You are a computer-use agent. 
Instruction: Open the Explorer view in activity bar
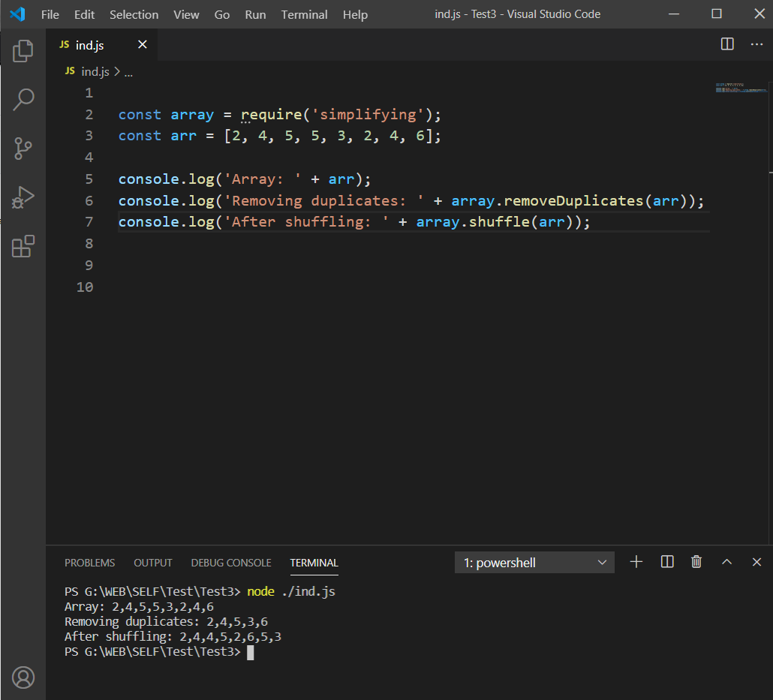(23, 51)
